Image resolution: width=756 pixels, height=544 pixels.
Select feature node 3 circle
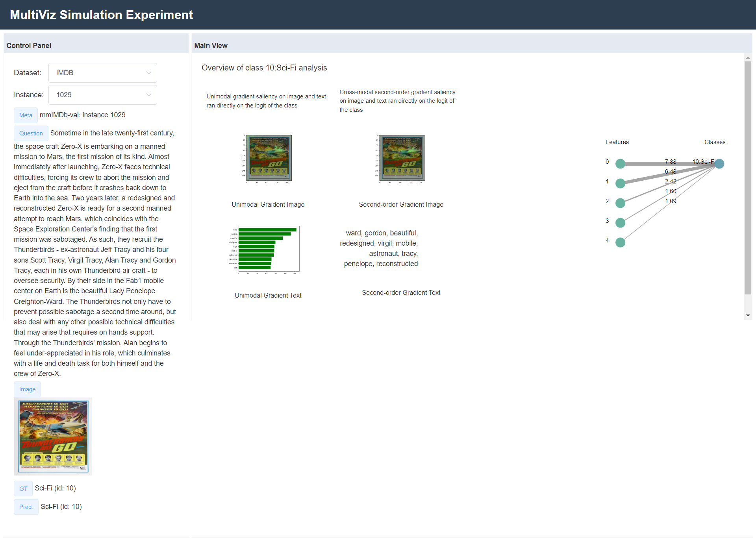coord(620,223)
